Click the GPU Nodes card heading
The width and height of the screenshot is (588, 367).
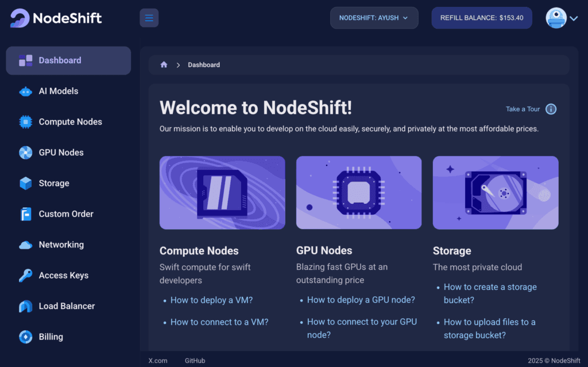[324, 250]
